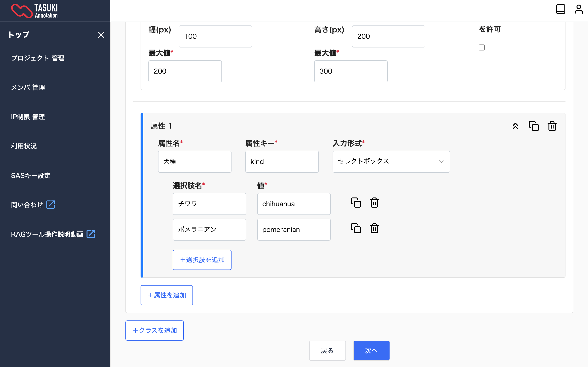588x367 pixels.
Task: Click the 属性キー field containing kind
Action: (x=282, y=162)
